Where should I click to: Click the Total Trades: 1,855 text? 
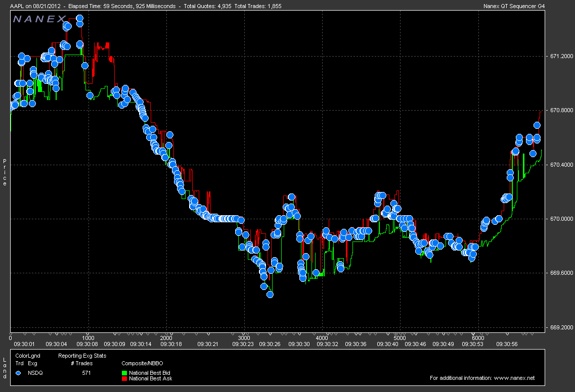[x=258, y=6]
